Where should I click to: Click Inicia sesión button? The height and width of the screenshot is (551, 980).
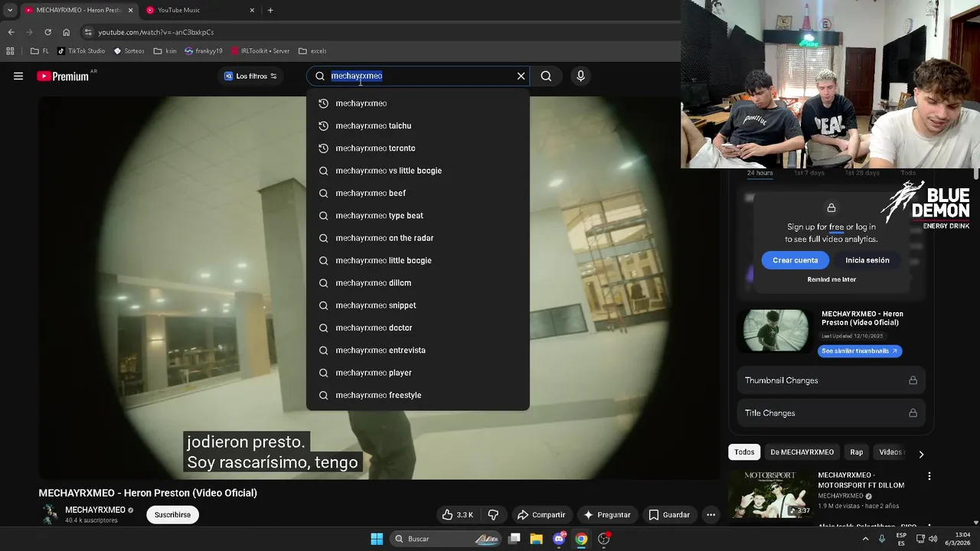(x=867, y=260)
